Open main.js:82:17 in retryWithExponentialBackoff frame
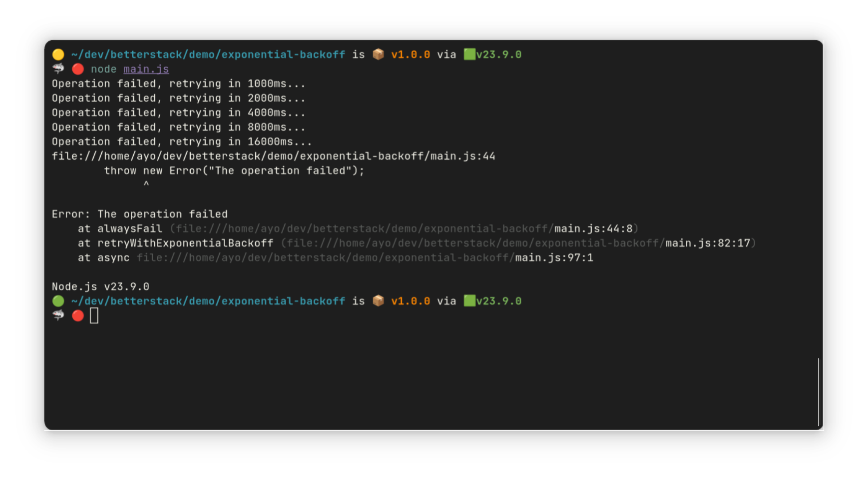The width and height of the screenshot is (868, 479). coord(707,243)
